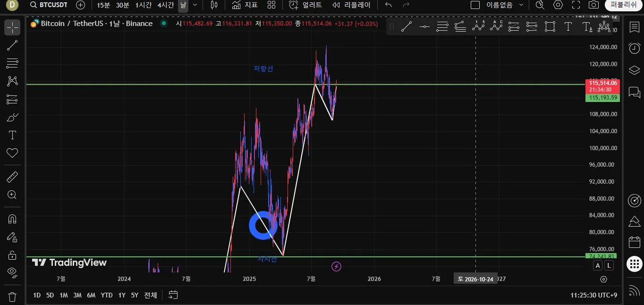Open the object tree layers icon
Image resolution: width=644 pixels, height=305 pixels.
coord(634,70)
